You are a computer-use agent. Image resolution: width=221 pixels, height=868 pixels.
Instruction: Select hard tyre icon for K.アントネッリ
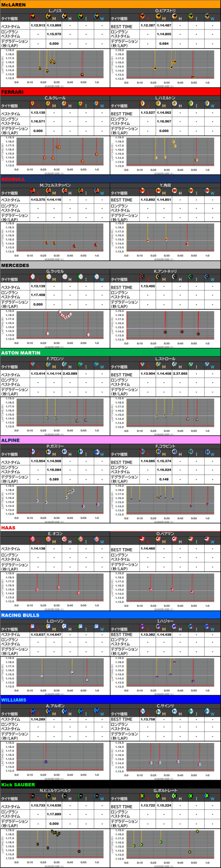point(174,277)
